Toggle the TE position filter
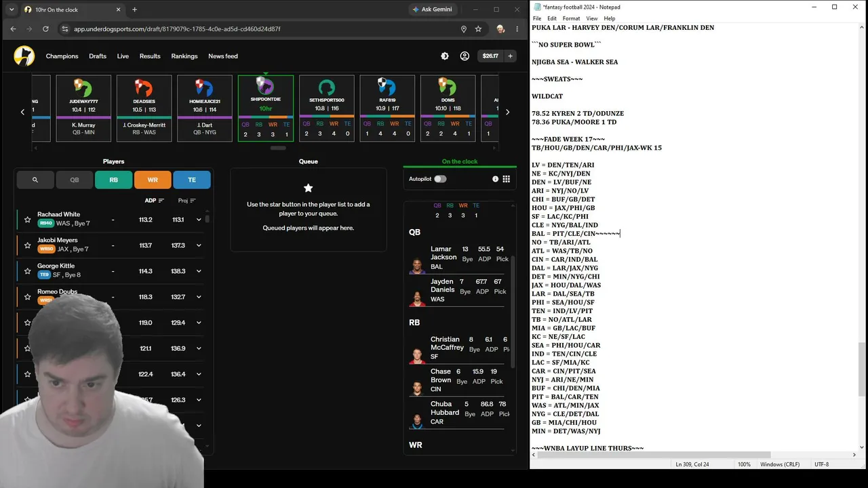Screen dimensions: 868x488 [192, 180]
